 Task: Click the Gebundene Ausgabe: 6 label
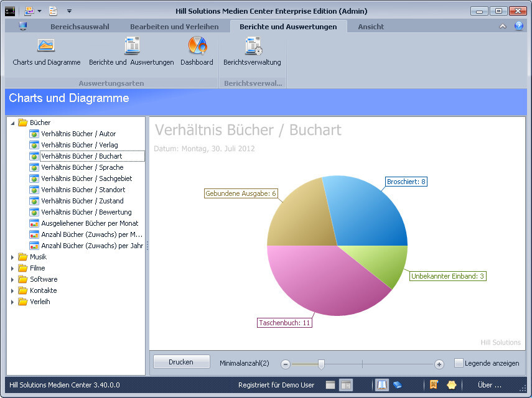(241, 193)
